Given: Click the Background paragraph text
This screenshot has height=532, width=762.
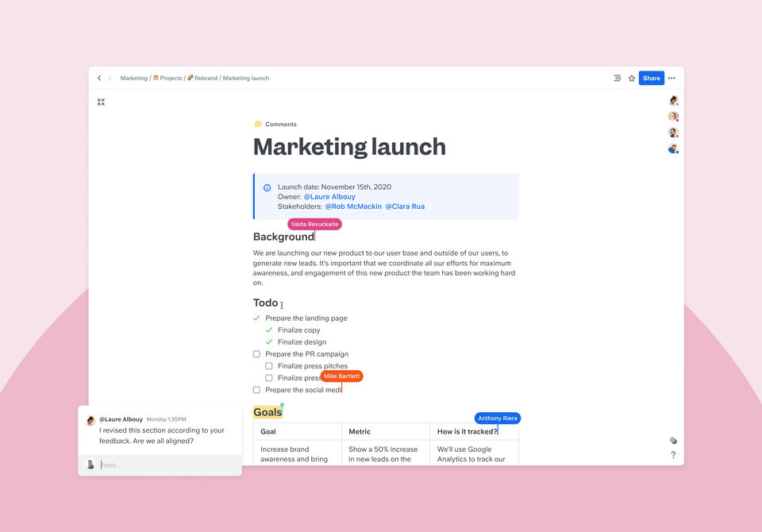Looking at the screenshot, I should pos(384,268).
